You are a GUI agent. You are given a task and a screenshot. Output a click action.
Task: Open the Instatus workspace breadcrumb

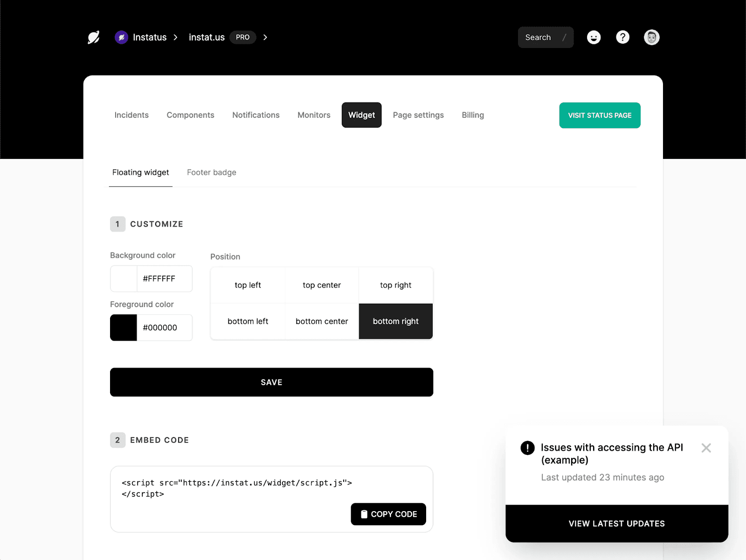pos(150,37)
